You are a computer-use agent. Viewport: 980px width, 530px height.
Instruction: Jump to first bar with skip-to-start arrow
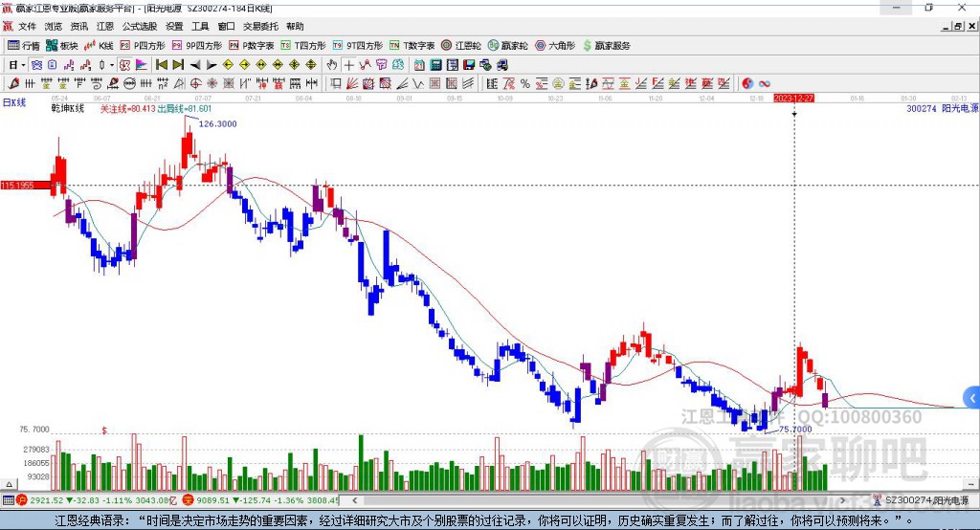161,65
